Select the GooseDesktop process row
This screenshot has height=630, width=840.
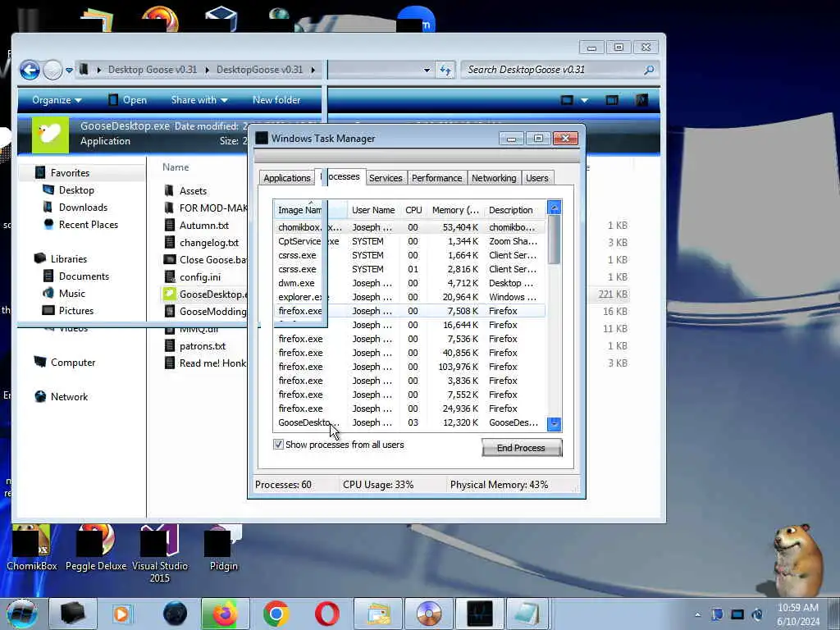pos(409,422)
